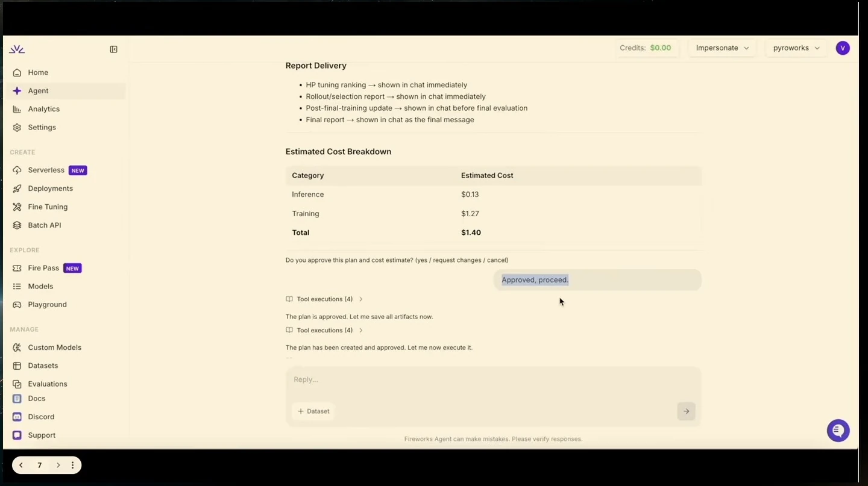The height and width of the screenshot is (486, 868).
Task: Click the Training cost value $1.27
Action: (470, 214)
